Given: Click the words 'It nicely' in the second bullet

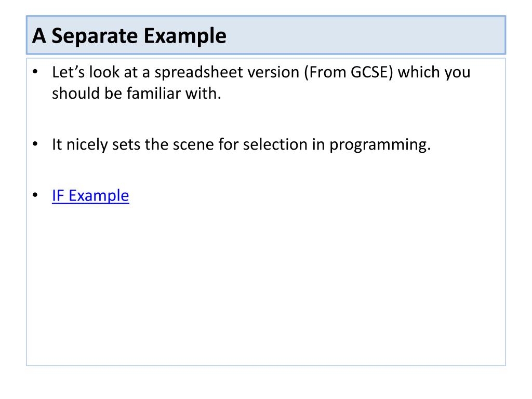Looking at the screenshot, I should (x=79, y=145).
